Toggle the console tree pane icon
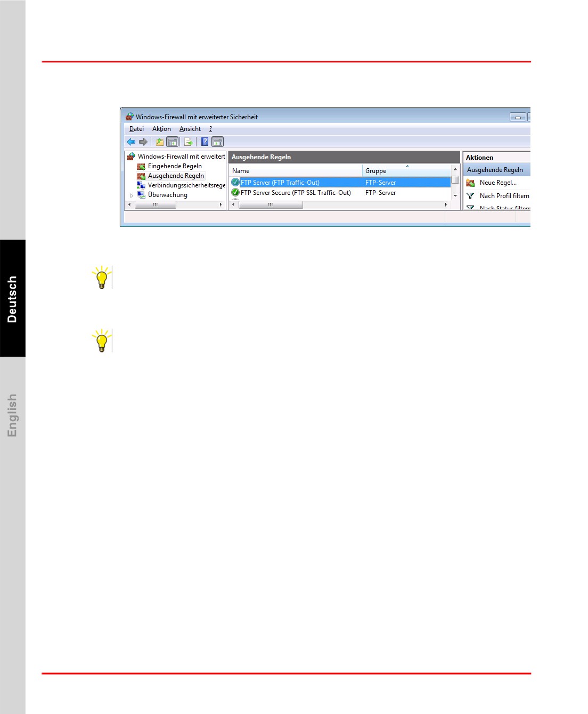This screenshot has width=588, height=714. 172,142
